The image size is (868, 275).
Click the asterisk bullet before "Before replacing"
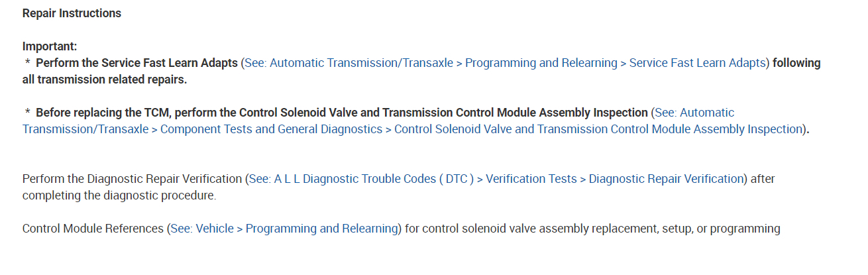(x=28, y=113)
